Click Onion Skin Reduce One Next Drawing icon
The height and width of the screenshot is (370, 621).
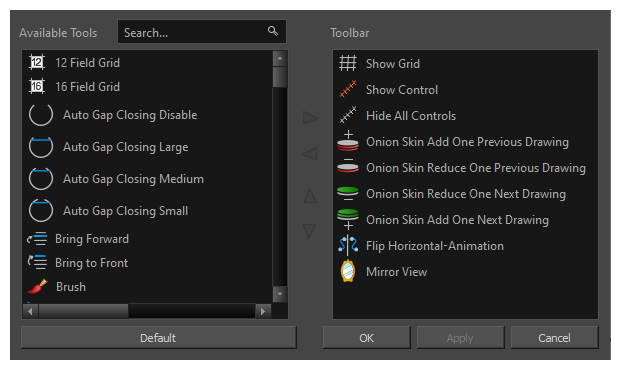coord(348,193)
